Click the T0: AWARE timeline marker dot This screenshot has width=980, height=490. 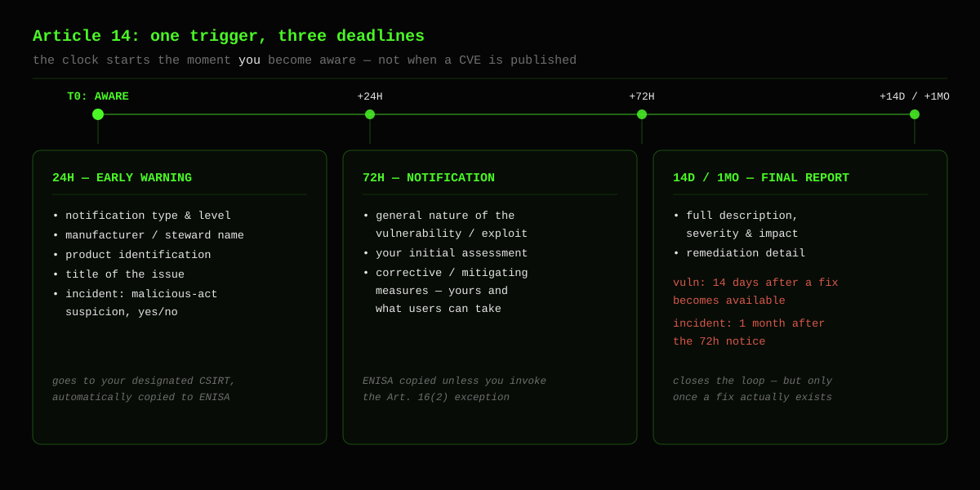(98, 114)
